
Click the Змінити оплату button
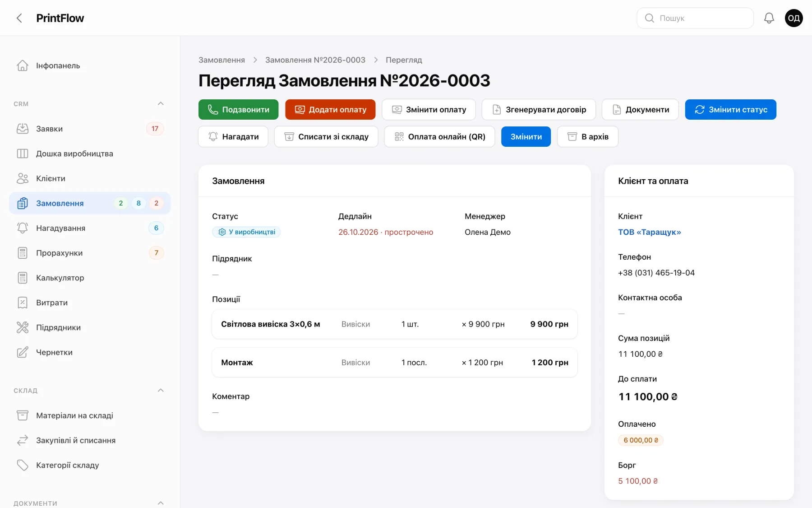(429, 109)
